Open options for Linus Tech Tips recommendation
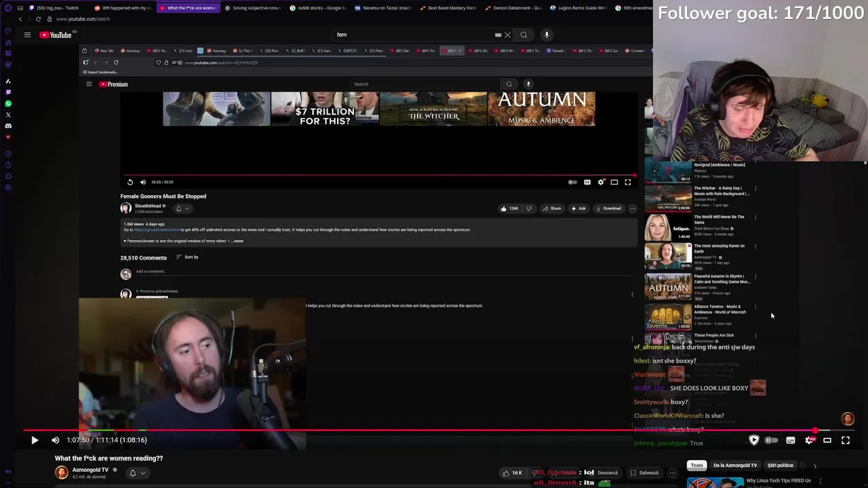This screenshot has height=488, width=868. point(821,482)
